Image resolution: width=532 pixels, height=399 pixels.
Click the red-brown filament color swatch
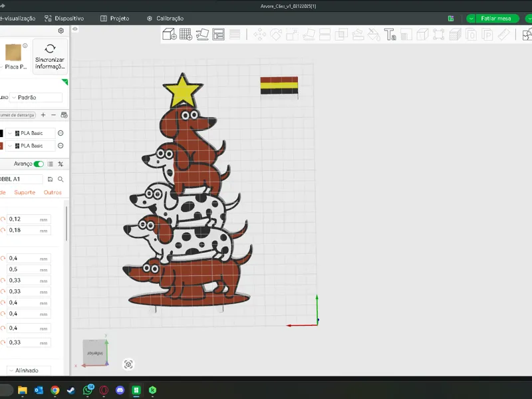[x=1, y=146]
